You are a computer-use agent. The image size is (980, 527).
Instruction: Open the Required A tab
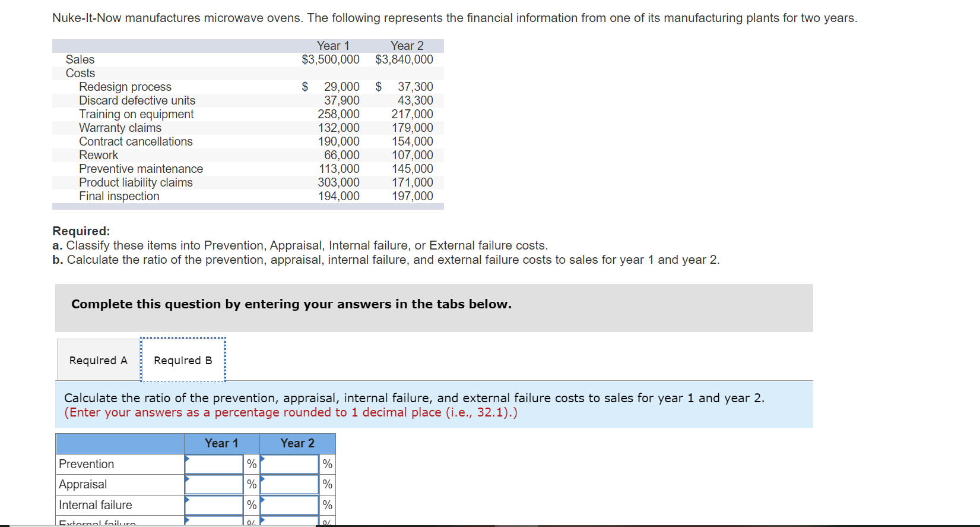(99, 360)
